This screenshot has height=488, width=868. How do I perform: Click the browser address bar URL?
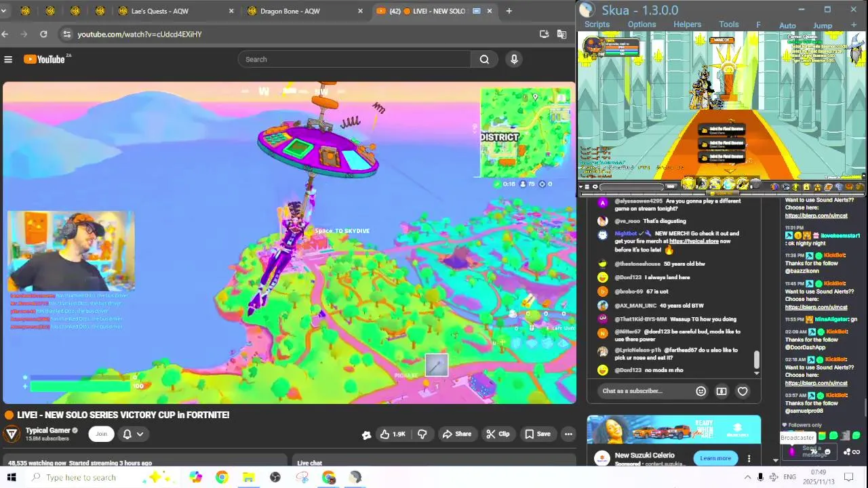coord(140,34)
